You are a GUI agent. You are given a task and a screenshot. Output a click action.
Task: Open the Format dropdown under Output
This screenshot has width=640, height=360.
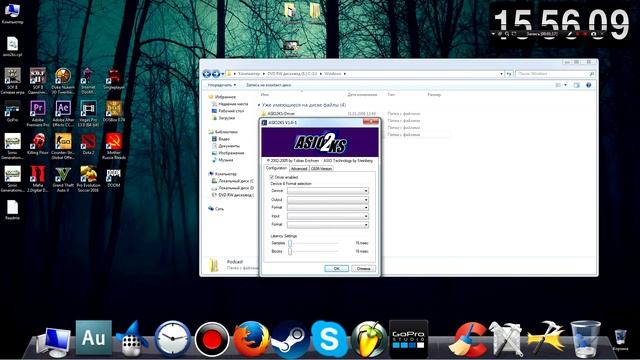pos(328,207)
